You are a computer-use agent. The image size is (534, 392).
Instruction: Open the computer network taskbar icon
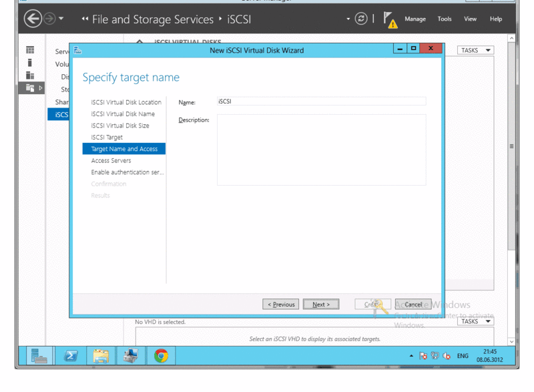point(131,355)
